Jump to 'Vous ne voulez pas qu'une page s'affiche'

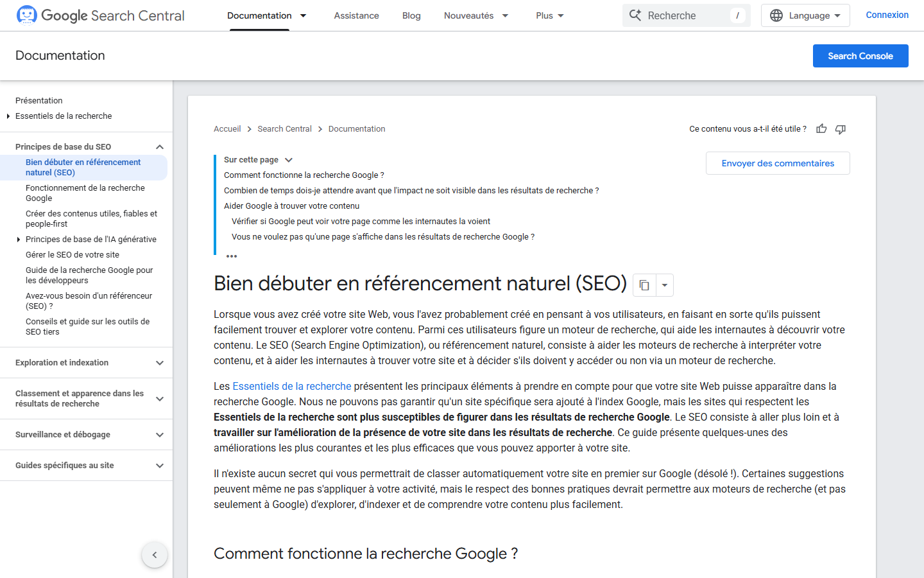383,237
